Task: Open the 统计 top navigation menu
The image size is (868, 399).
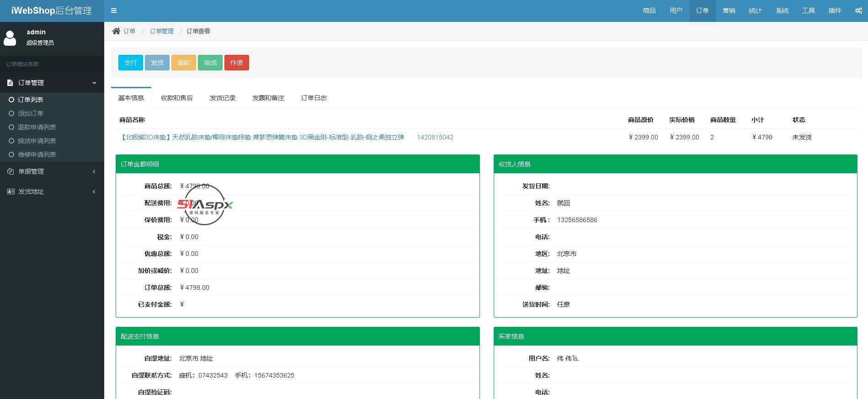Action: pos(755,11)
